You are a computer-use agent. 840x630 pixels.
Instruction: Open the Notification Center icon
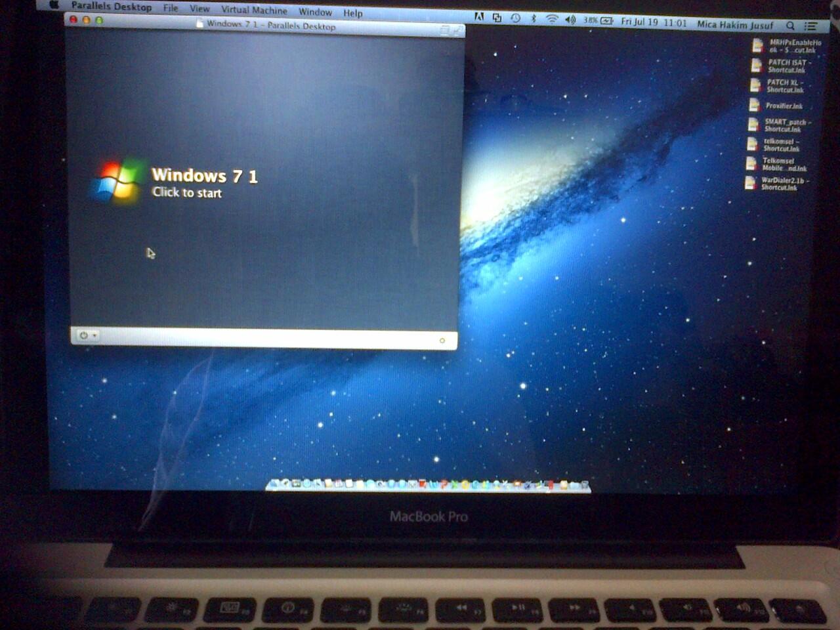(x=811, y=26)
